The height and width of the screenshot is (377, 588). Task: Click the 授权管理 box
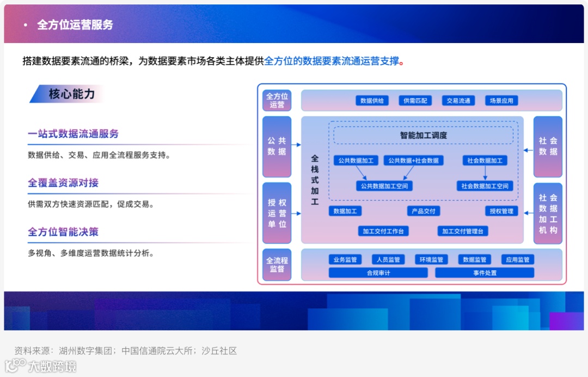click(501, 211)
